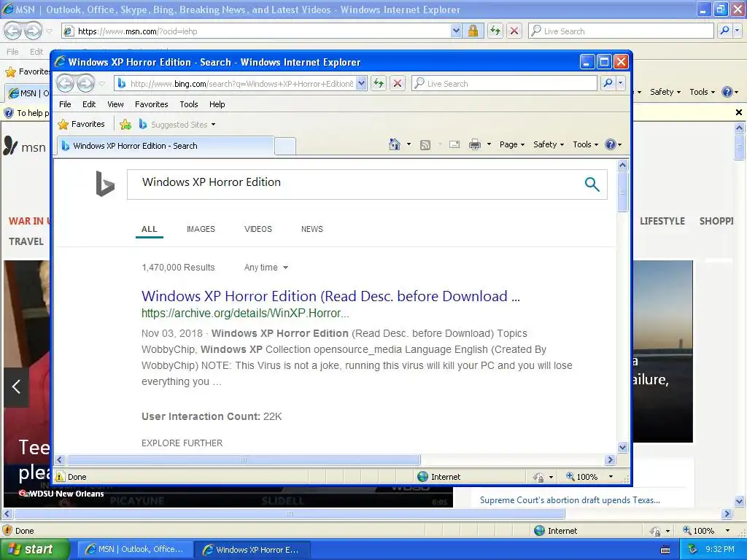747x560 pixels.
Task: Click Refresh icon in Bing window address bar
Action: point(379,83)
